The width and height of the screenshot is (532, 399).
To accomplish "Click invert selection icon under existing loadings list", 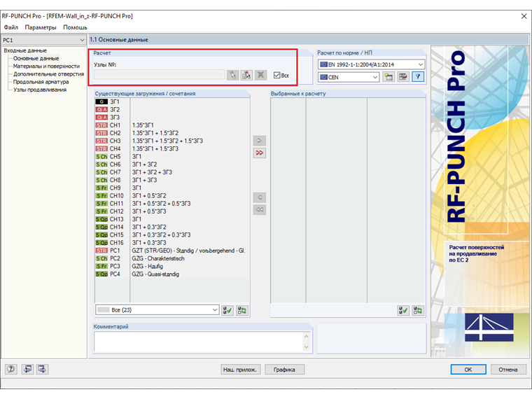I will (x=242, y=310).
